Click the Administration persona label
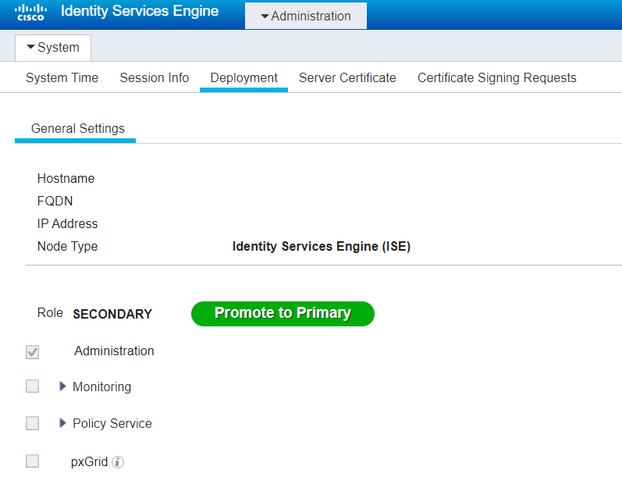The width and height of the screenshot is (622, 492). (x=114, y=351)
